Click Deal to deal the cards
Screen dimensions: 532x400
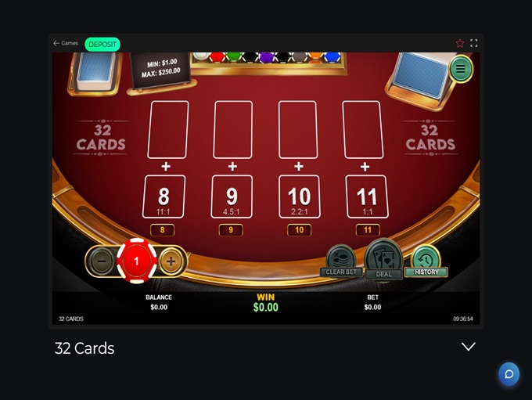point(383,259)
